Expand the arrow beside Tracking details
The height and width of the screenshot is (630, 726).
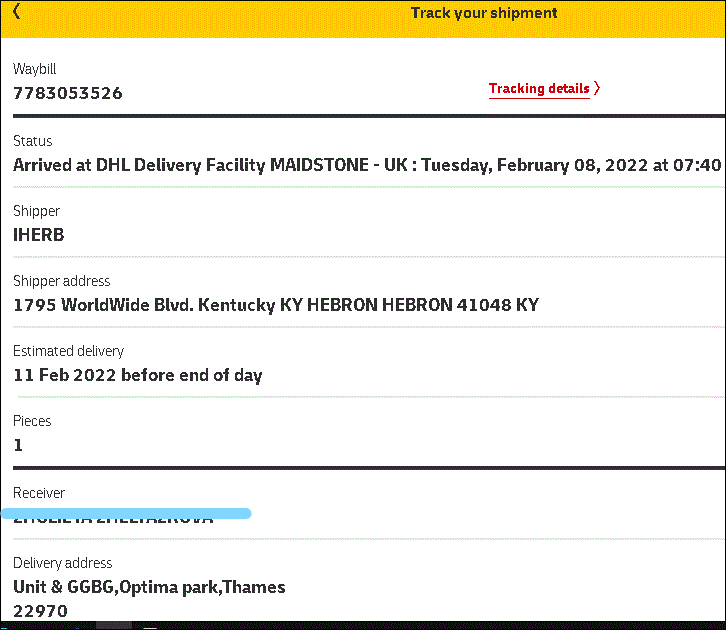point(597,89)
